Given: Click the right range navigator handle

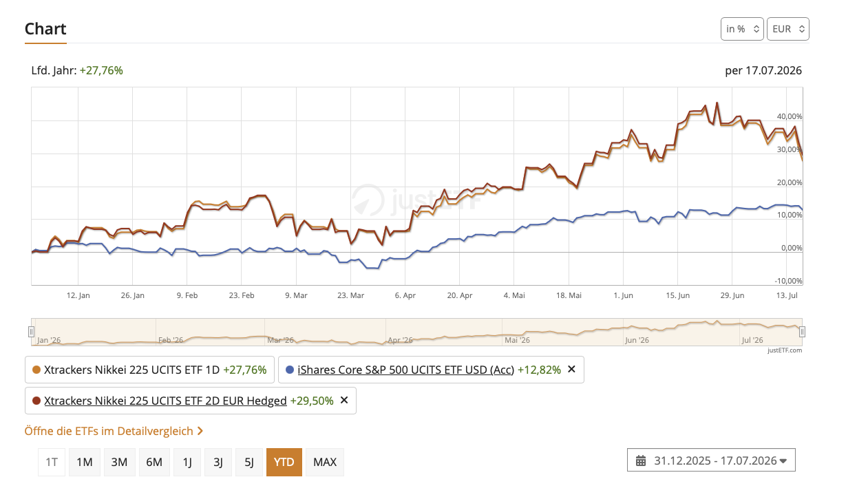Looking at the screenshot, I should (802, 332).
